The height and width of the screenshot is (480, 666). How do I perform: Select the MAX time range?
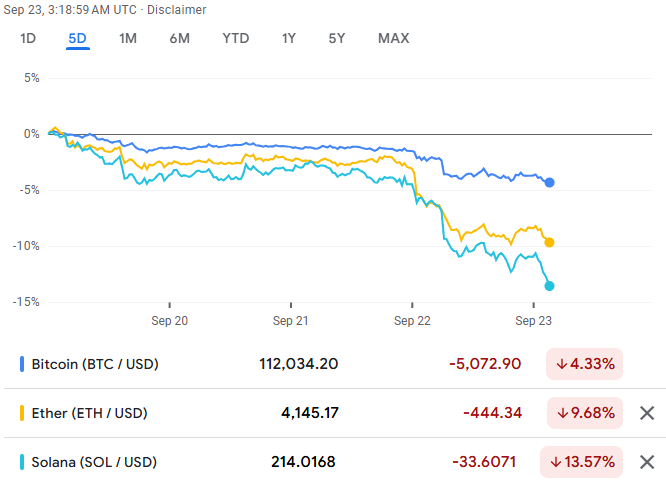coord(394,39)
